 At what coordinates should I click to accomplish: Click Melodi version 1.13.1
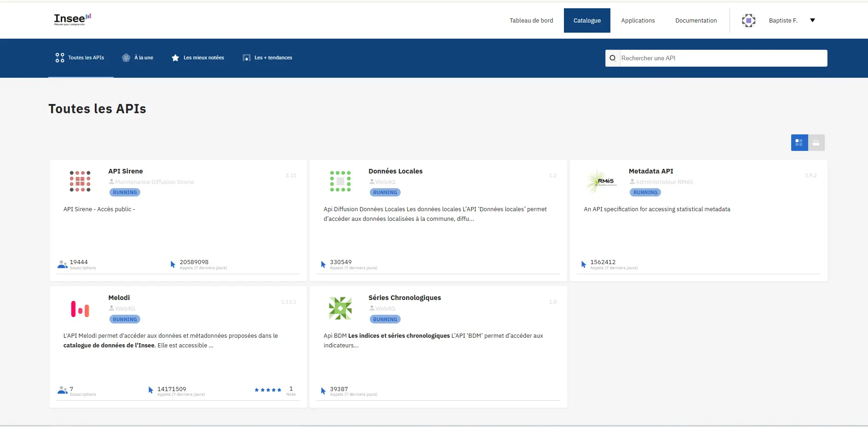point(289,302)
